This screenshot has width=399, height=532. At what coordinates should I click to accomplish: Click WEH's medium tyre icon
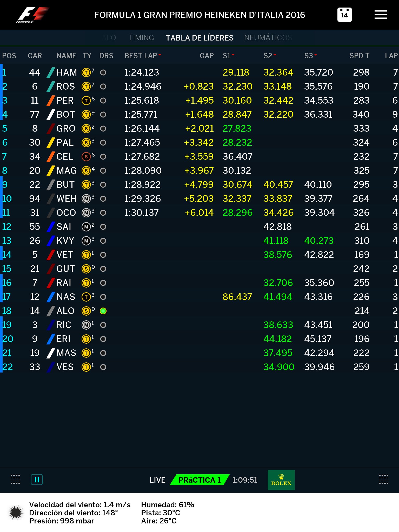coord(86,199)
